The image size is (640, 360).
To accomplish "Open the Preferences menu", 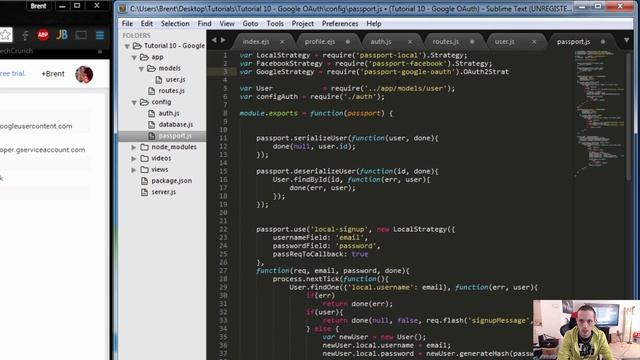I will tap(340, 24).
